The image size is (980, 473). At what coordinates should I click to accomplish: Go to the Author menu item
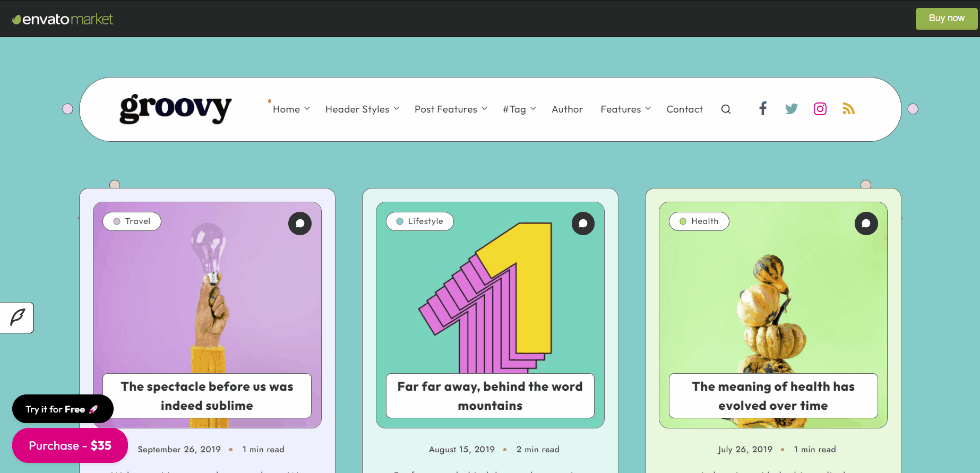pos(567,109)
